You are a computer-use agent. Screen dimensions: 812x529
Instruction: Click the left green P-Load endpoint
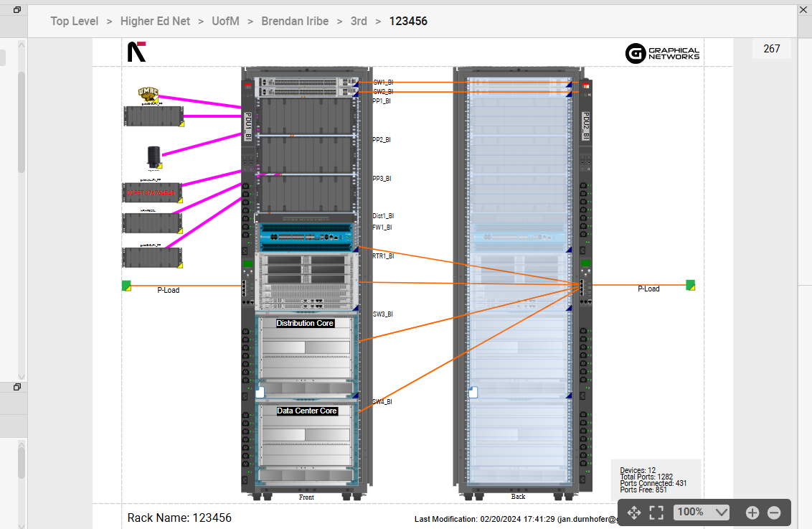(126, 286)
